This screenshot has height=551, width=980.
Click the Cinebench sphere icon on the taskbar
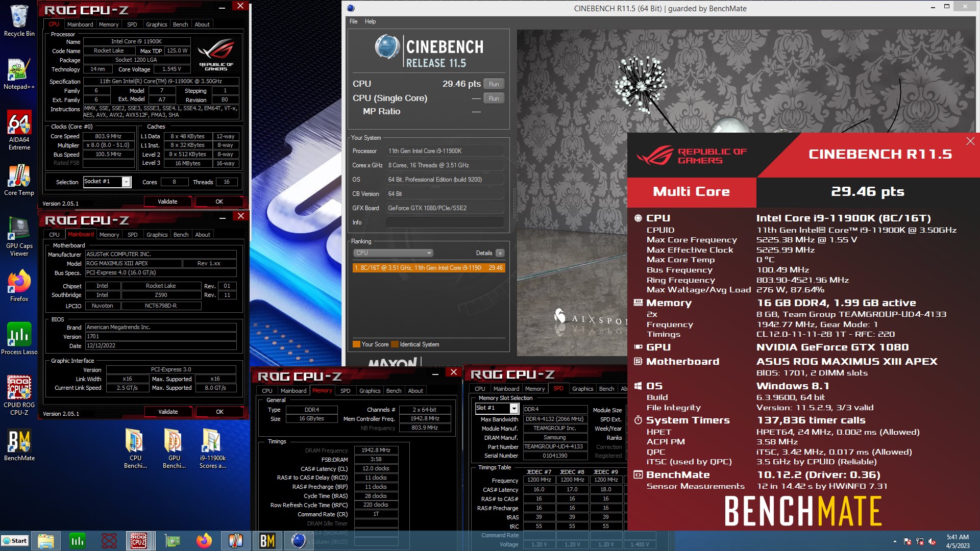tap(299, 541)
